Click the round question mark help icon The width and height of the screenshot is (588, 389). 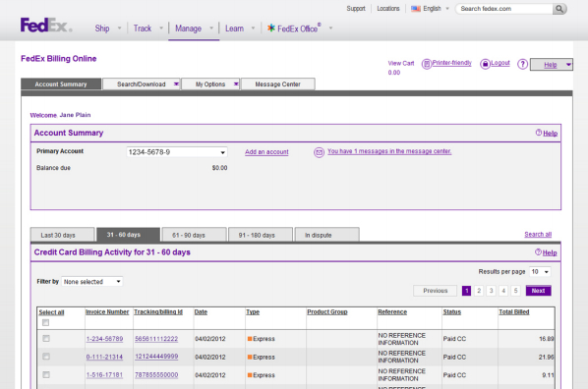[522, 65]
